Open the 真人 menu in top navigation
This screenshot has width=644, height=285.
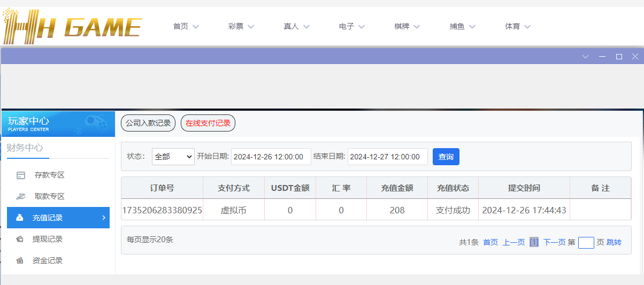[296, 26]
